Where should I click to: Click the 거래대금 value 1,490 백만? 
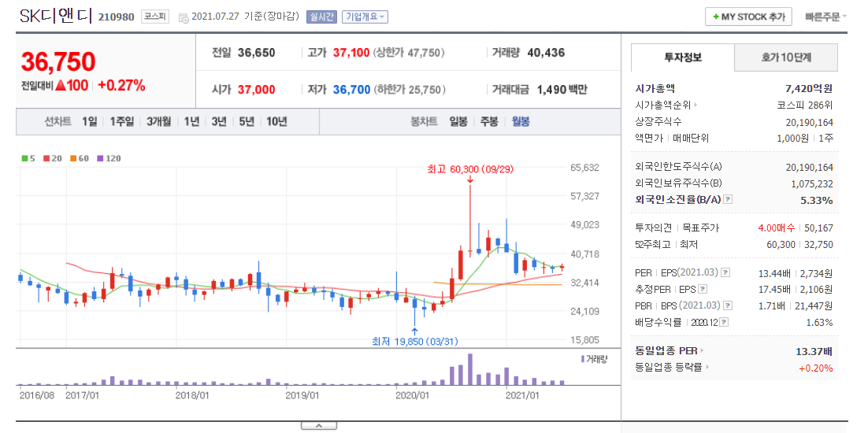pyautogui.click(x=562, y=90)
